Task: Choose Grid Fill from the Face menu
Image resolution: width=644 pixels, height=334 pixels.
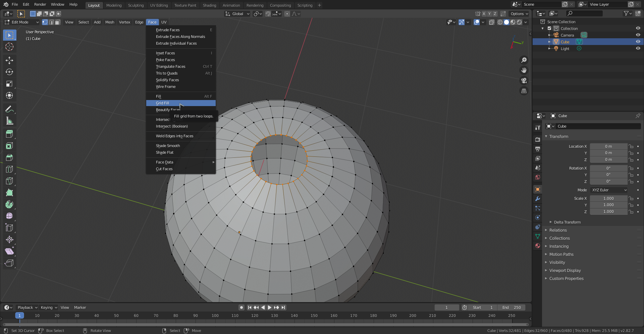Action: pos(163,103)
